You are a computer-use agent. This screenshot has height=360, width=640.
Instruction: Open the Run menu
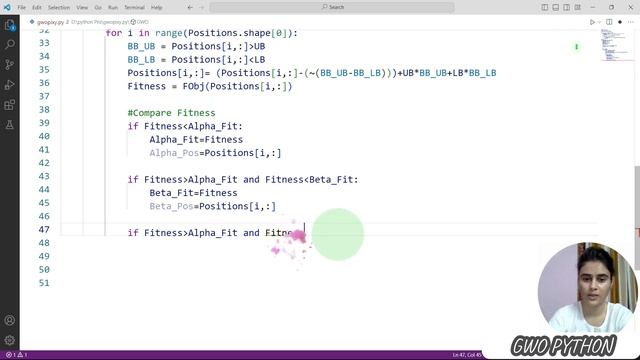click(x=113, y=7)
